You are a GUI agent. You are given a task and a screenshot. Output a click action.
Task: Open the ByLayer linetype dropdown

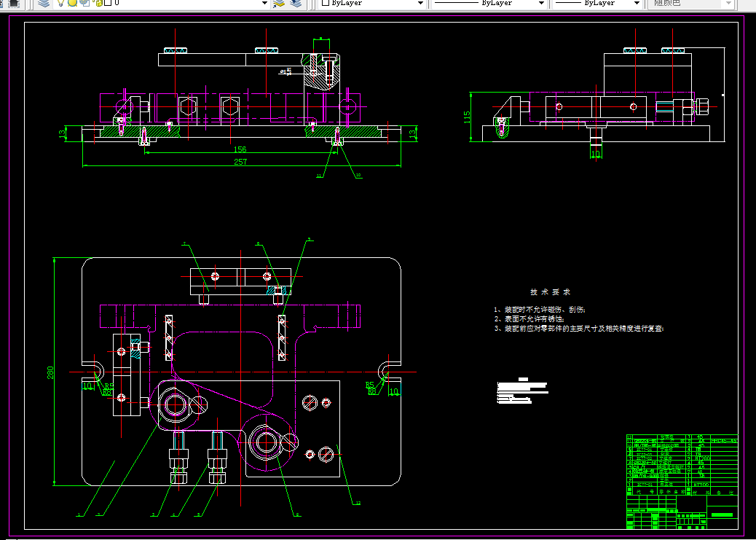[x=489, y=3]
